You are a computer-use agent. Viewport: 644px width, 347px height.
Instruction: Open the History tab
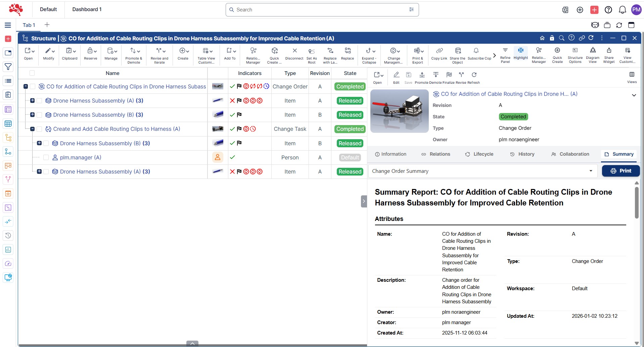click(522, 154)
